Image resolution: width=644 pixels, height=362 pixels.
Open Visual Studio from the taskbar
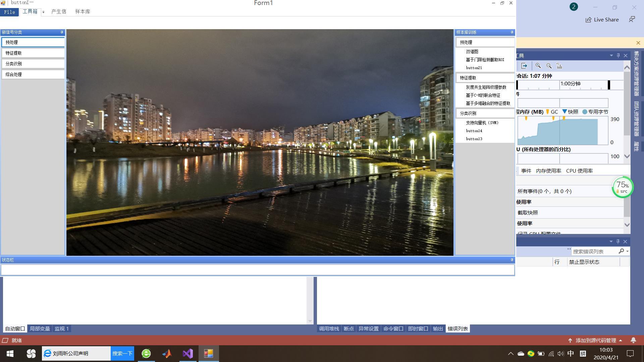pos(188,354)
